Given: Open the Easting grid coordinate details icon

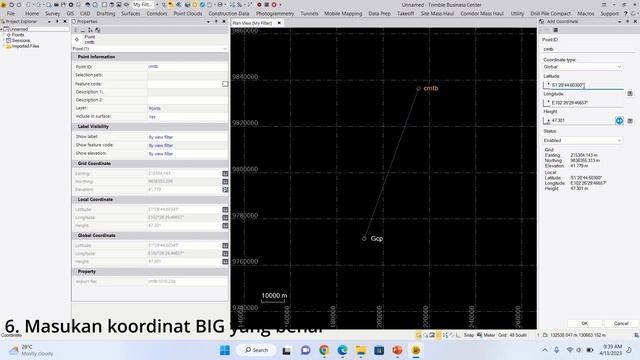Looking at the screenshot, I should 225,173.
